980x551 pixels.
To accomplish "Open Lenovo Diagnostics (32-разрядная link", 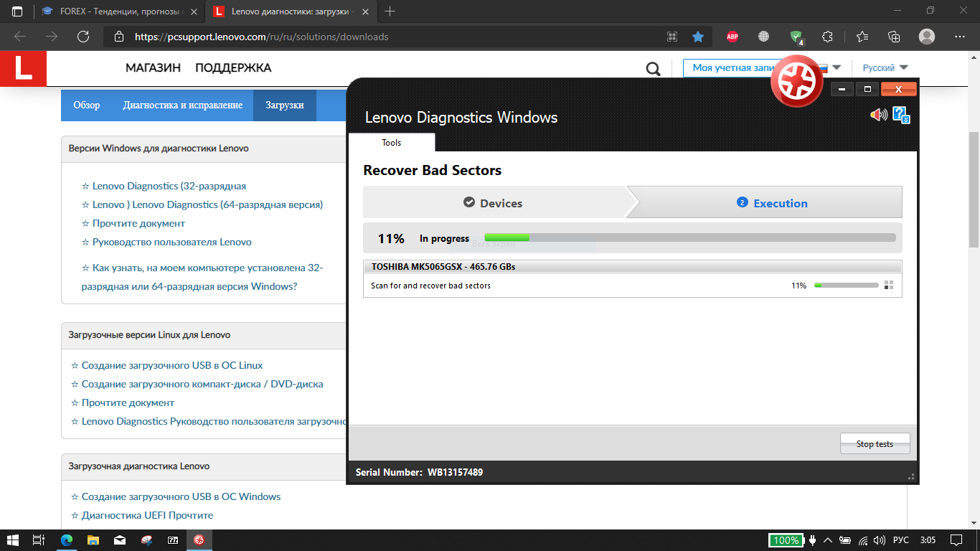I will pos(169,186).
